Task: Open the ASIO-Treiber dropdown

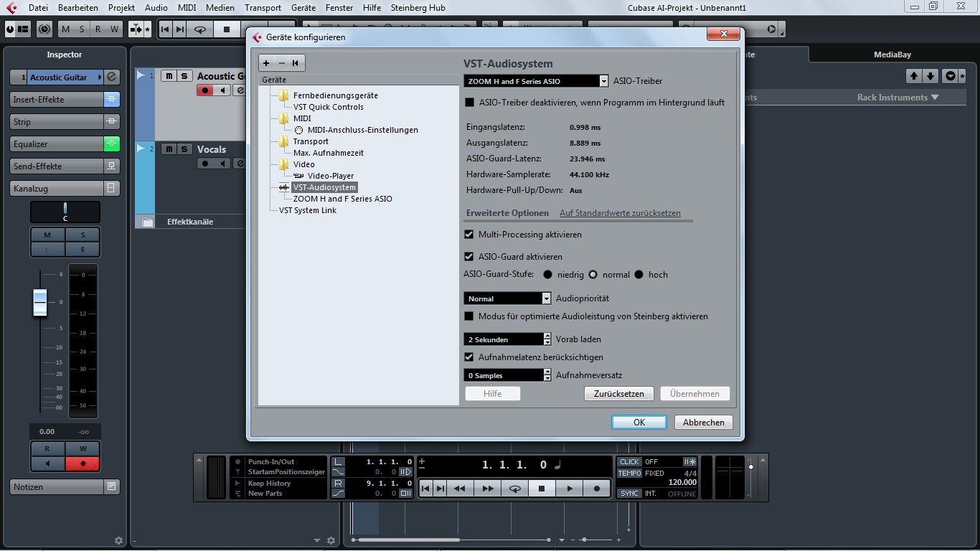Action: tap(536, 81)
